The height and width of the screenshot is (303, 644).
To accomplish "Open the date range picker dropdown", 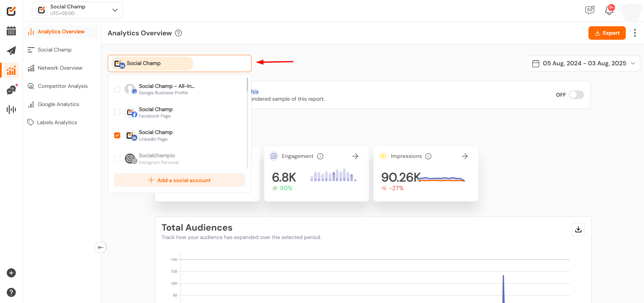I will (x=583, y=63).
